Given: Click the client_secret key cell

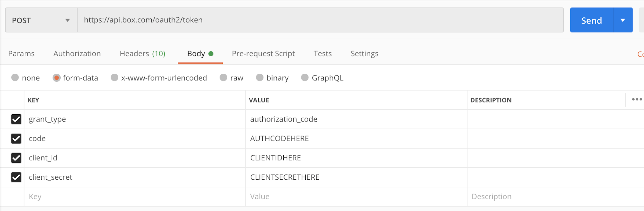Looking at the screenshot, I should (x=135, y=177).
